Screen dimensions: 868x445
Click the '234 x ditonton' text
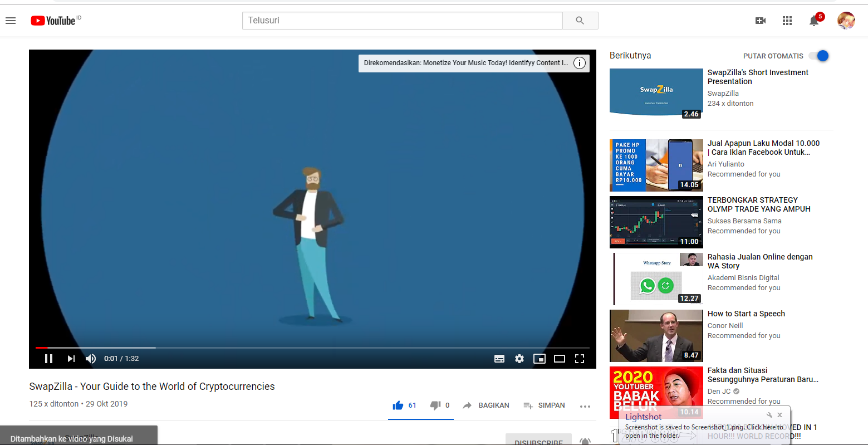pyautogui.click(x=730, y=104)
